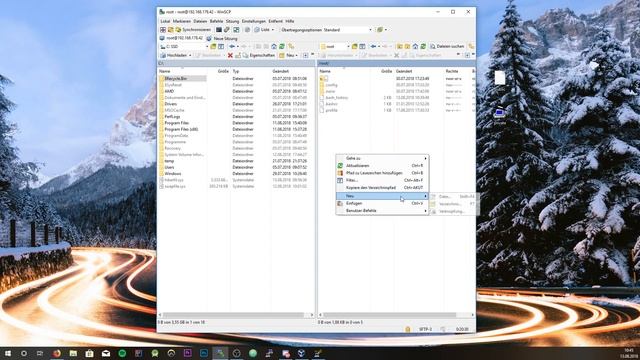Click the Windows Start button
Image resolution: width=640 pixels, height=360 pixels.
[8, 353]
